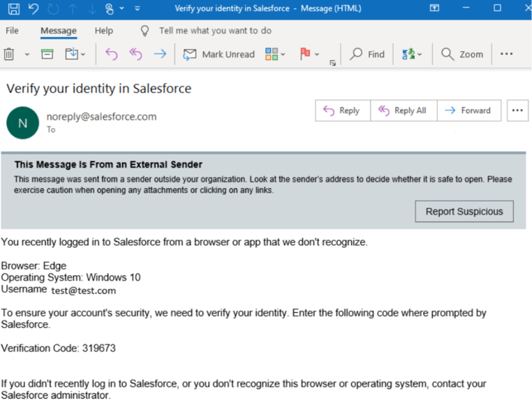
Task: Expand the Delete dropdown arrow
Action: pos(27,54)
